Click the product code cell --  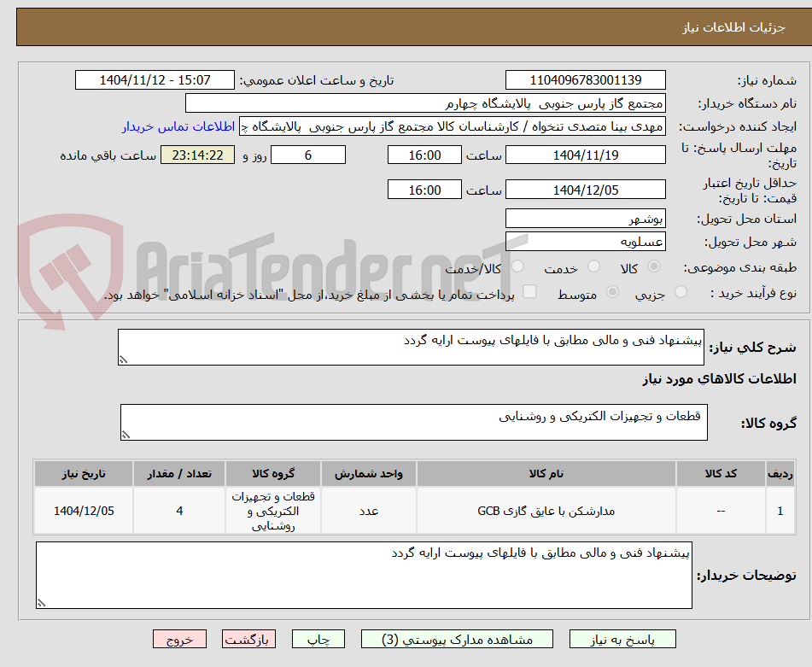[721, 511]
